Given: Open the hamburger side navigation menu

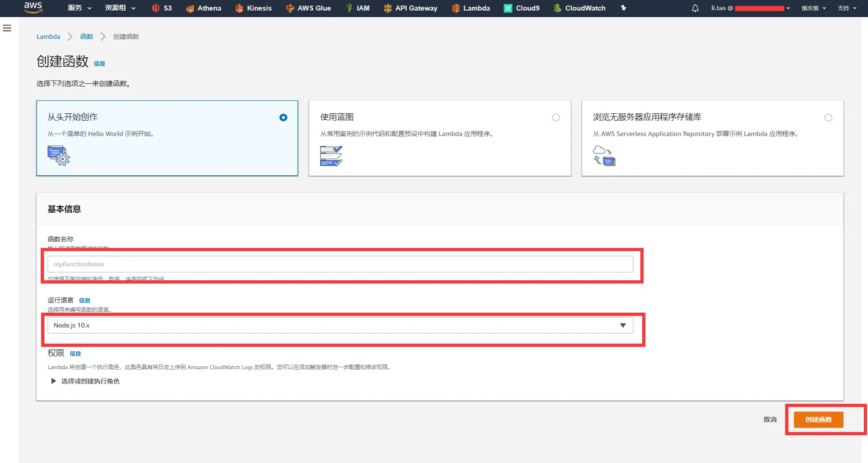Looking at the screenshot, I should point(7,28).
